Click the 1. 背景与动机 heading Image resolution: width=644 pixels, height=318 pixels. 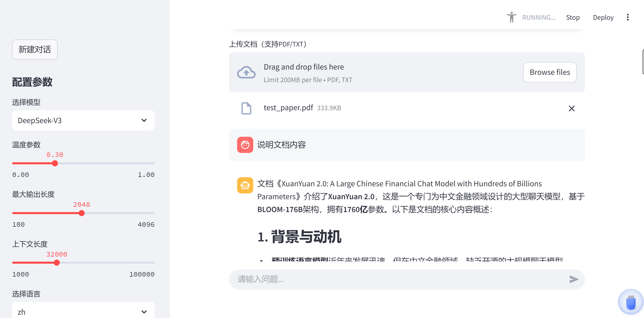click(300, 237)
